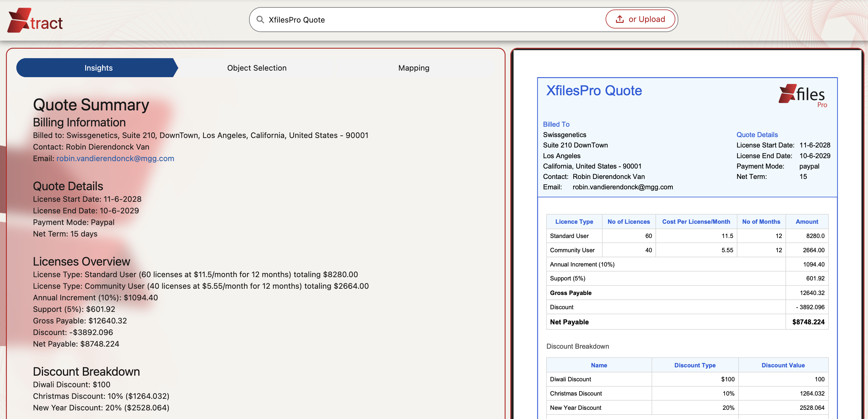Click the upload arrow icon

(620, 19)
